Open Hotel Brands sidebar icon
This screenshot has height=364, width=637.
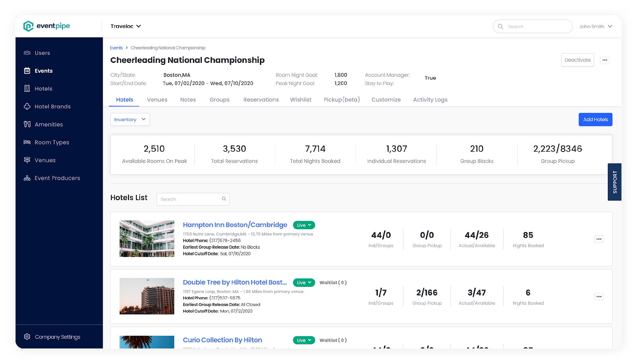pos(27,107)
